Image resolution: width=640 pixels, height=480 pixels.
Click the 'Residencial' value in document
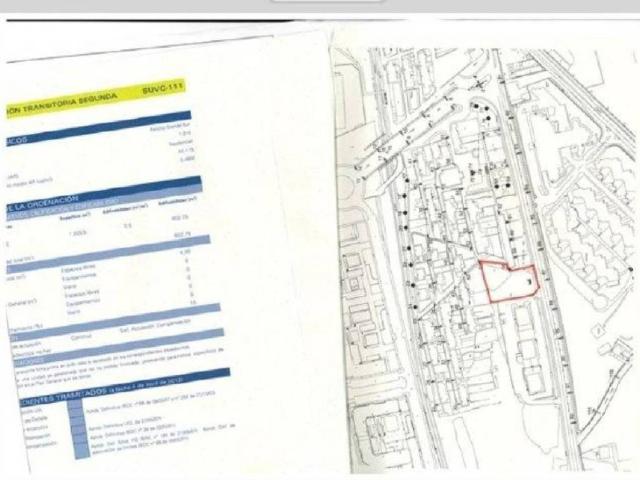tap(181, 142)
